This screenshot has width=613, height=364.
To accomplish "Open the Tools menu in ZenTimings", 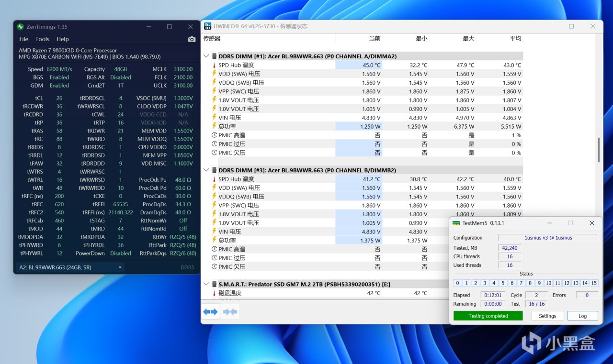I will click(x=42, y=39).
